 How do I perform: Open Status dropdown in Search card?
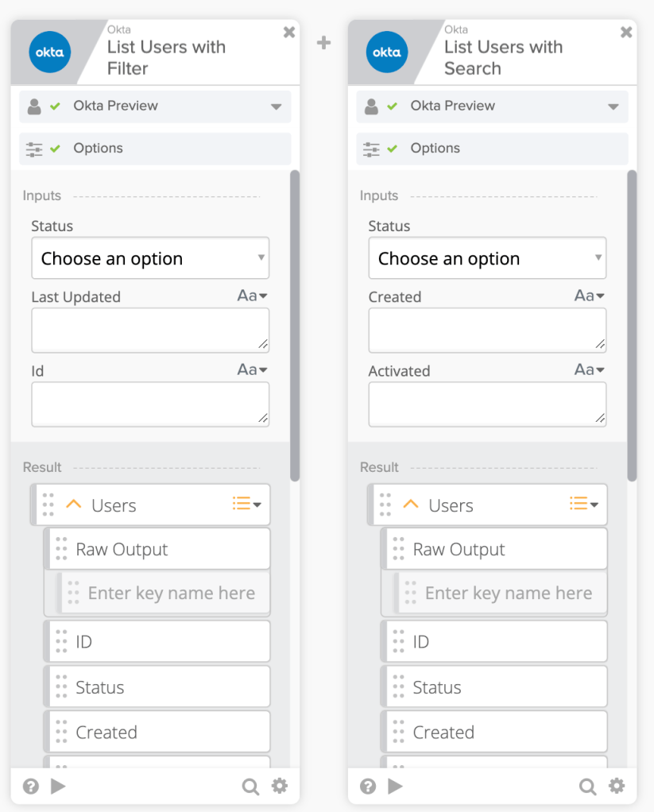487,258
